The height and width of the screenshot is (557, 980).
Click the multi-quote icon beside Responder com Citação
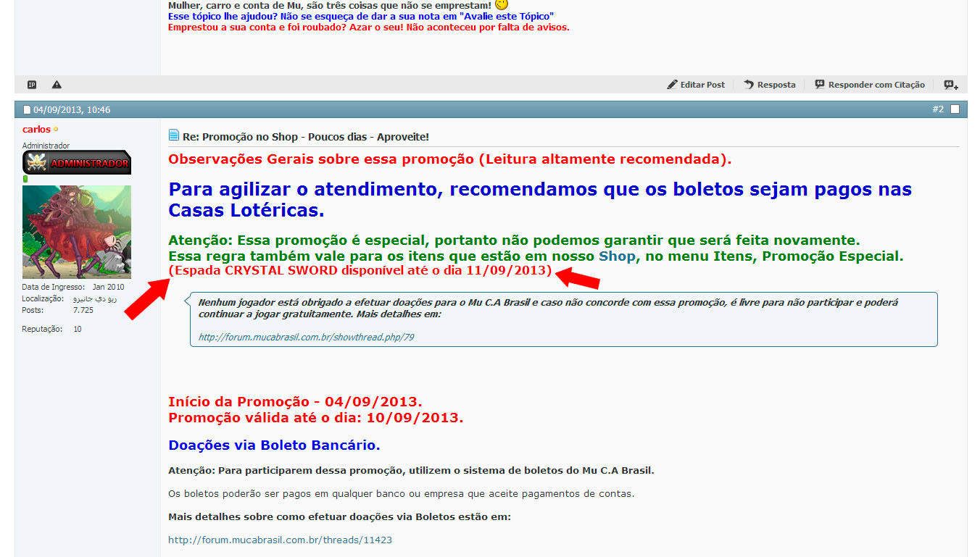point(950,85)
